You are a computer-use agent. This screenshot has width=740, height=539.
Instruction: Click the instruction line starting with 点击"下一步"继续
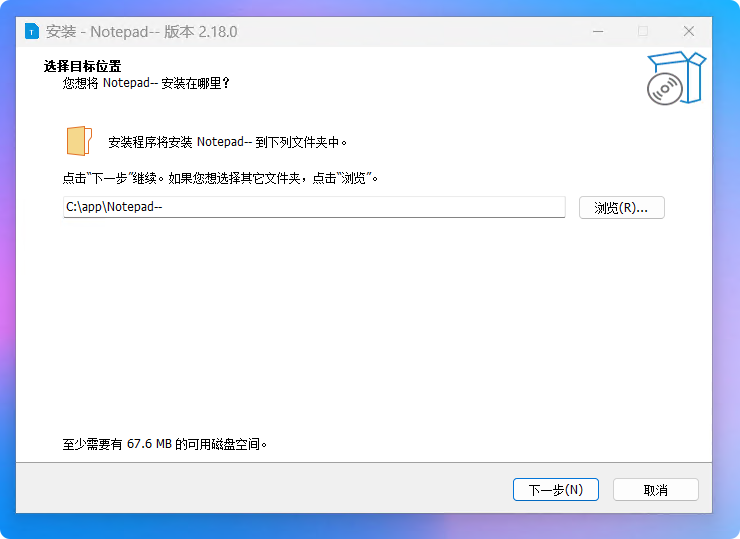click(220, 178)
